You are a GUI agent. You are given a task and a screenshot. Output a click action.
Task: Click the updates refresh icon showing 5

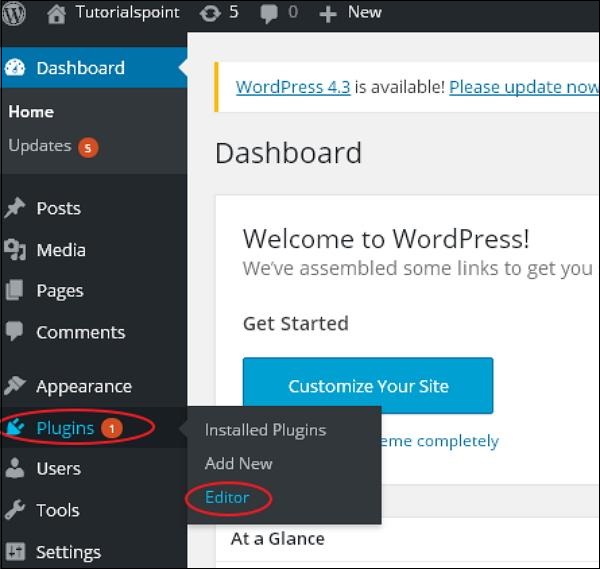click(x=210, y=13)
